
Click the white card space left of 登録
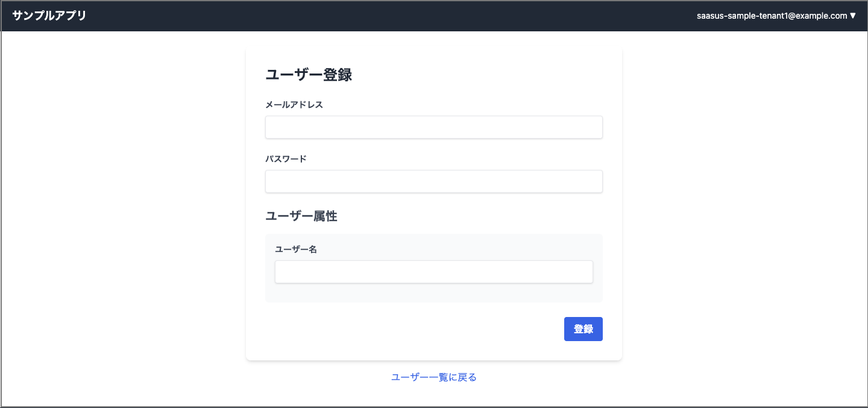410,329
